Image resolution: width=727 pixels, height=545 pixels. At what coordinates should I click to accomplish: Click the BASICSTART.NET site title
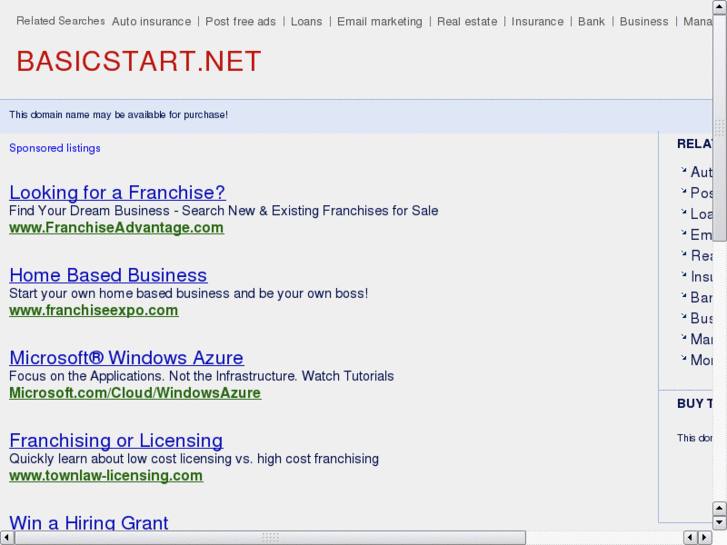(139, 61)
